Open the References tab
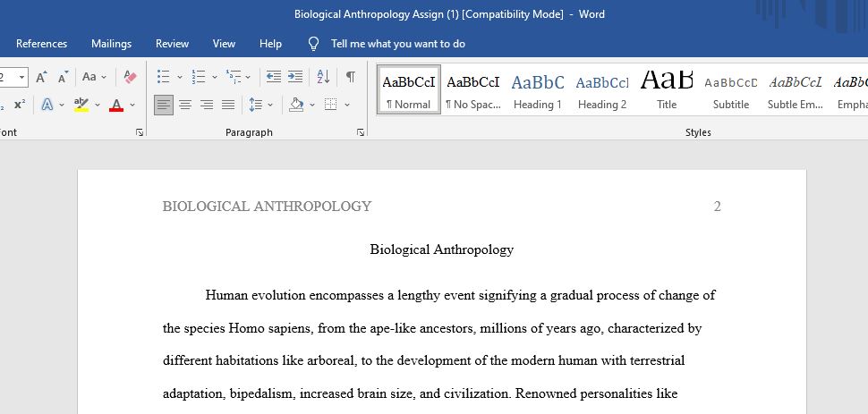The width and height of the screenshot is (868, 414). [41, 44]
